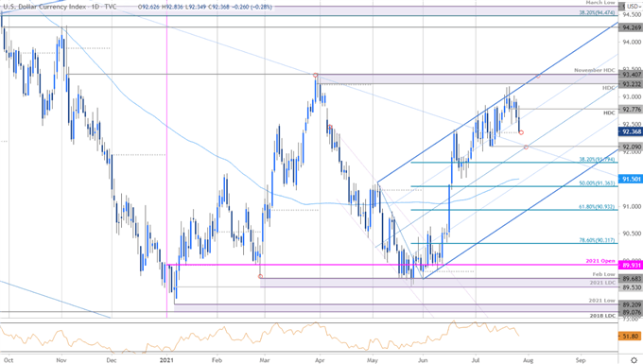Click the 89.530 price level label
Screen dimensions: 643x364
tap(630, 287)
